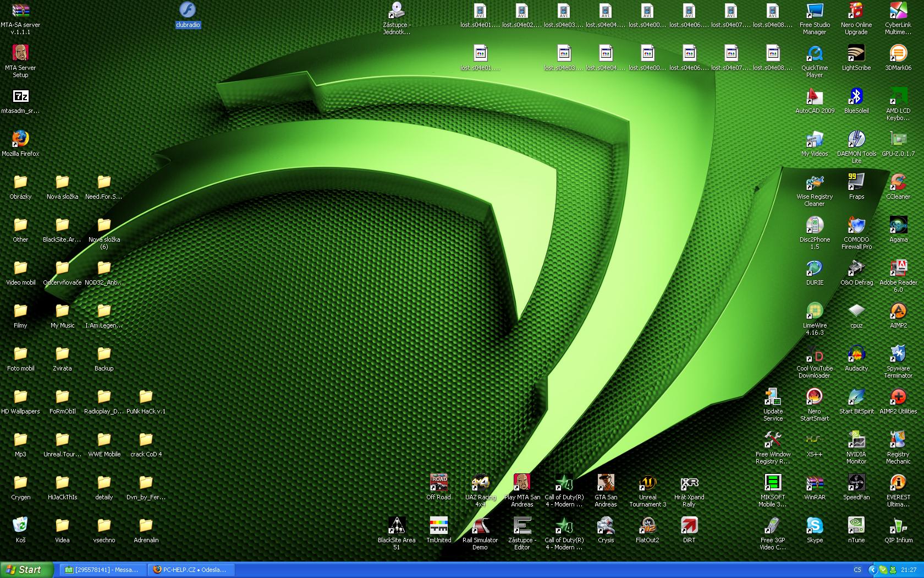Switch to the PC-HELP.CZ taskbar window
Screen dimensions: 924x578
click(190, 570)
